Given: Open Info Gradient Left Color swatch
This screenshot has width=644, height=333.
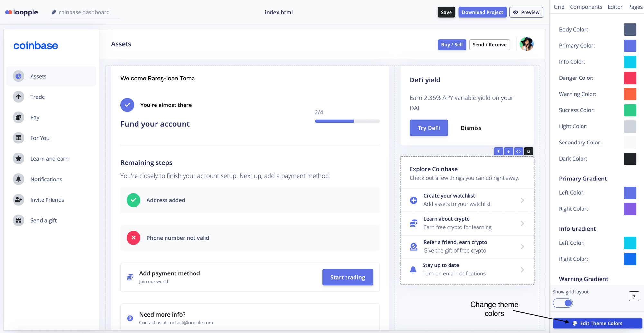Looking at the screenshot, I should tap(630, 243).
